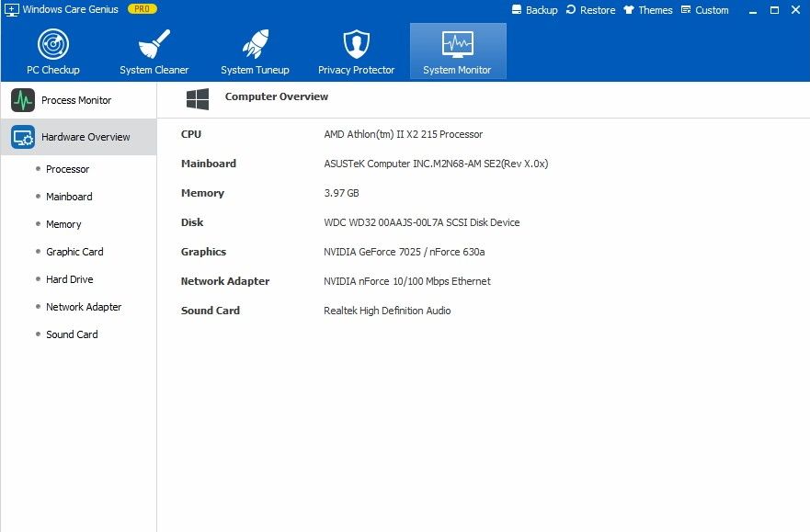
Task: Click the CPU label
Action: [191, 134]
